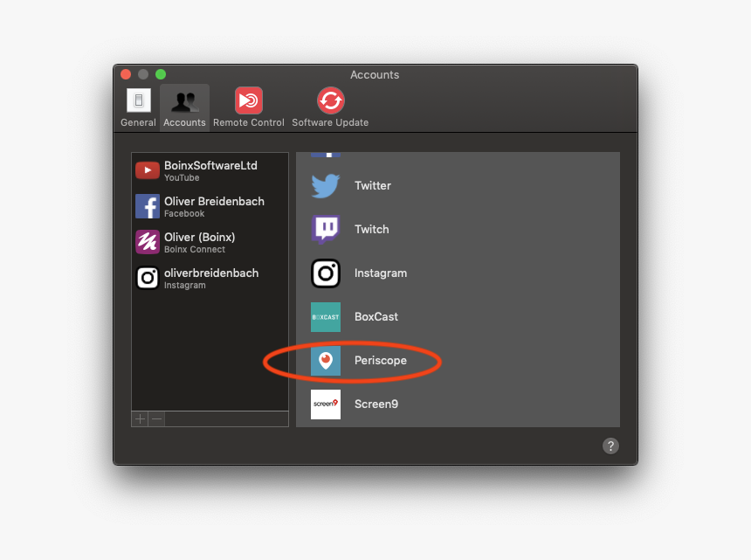The image size is (751, 560).
Task: Close the Accounts window
Action: coord(126,74)
